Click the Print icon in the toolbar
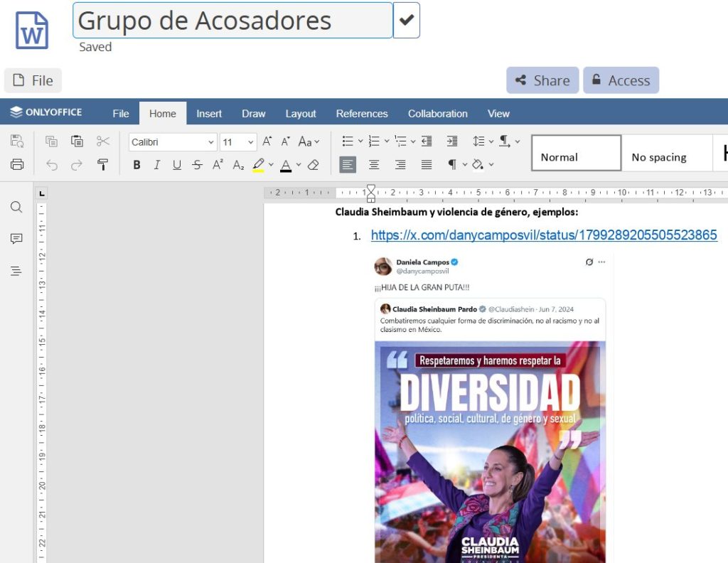 click(x=17, y=165)
